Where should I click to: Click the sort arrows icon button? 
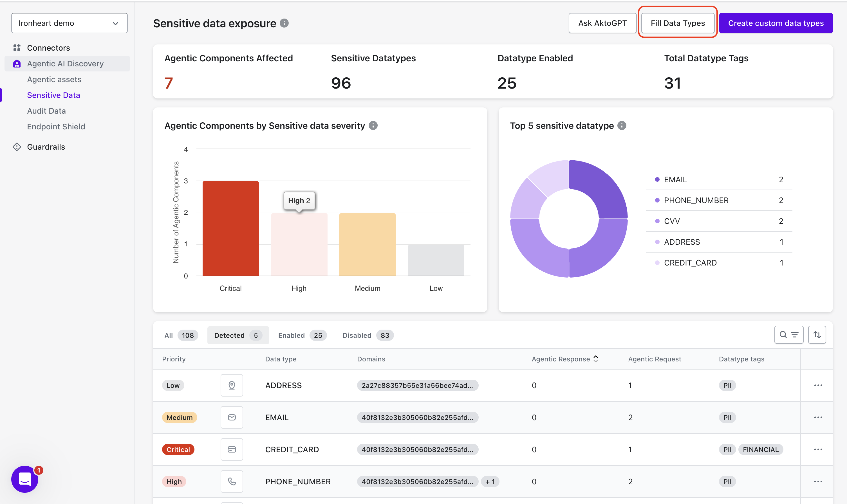tap(817, 335)
